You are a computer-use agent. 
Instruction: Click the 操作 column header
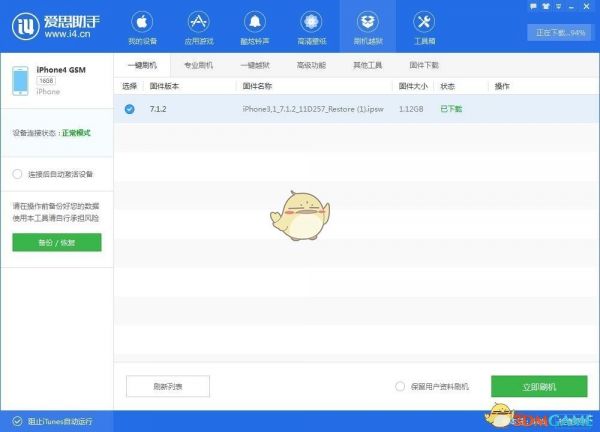pyautogui.click(x=502, y=86)
